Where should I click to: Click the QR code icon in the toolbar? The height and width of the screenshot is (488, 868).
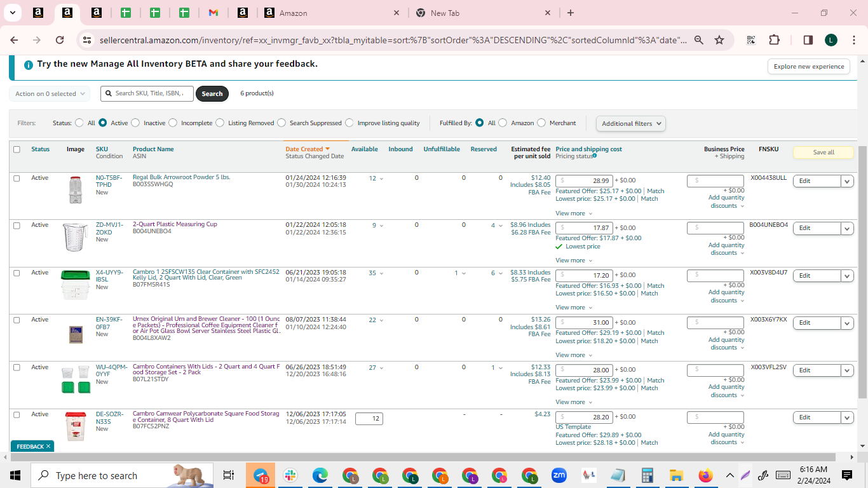point(751,40)
